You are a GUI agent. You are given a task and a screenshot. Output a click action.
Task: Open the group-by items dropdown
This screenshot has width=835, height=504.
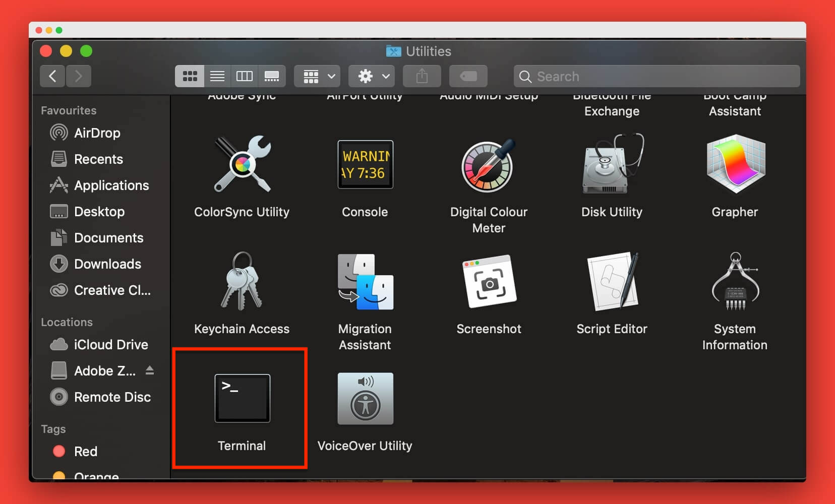click(317, 76)
